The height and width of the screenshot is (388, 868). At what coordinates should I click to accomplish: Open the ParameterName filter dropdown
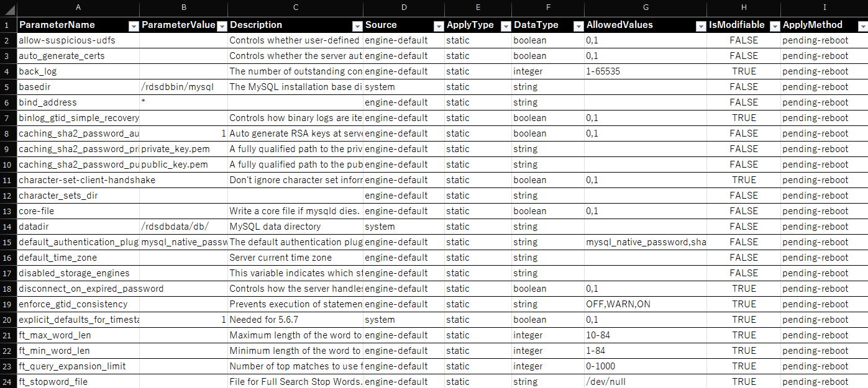click(134, 25)
